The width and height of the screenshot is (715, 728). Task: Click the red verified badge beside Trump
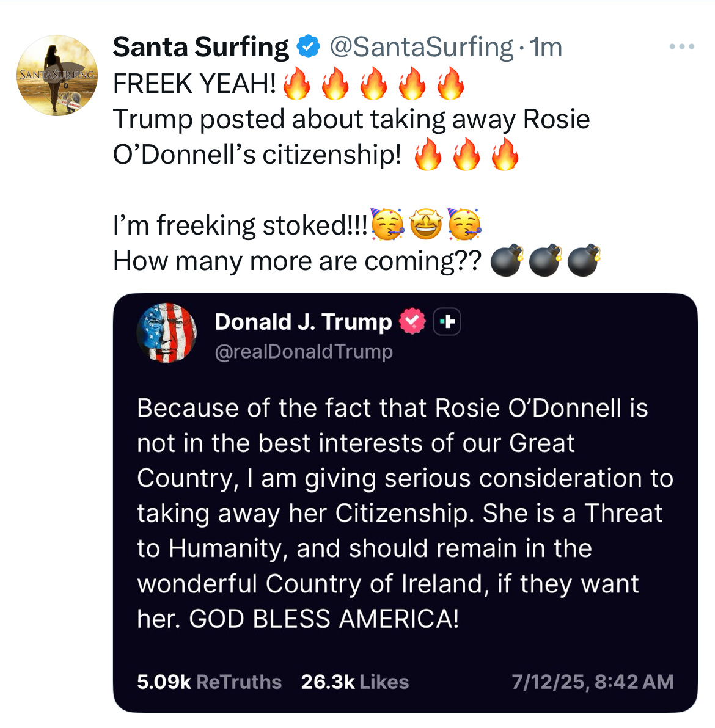(x=413, y=321)
